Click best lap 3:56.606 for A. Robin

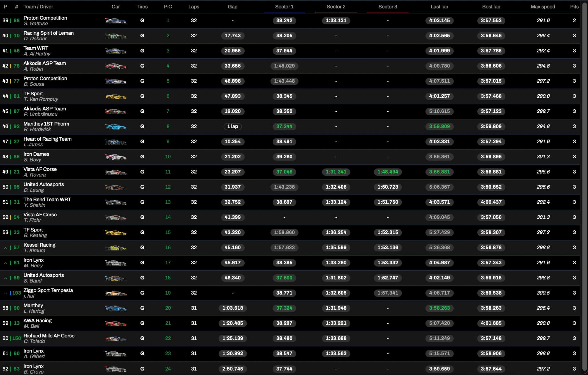pyautogui.click(x=491, y=66)
